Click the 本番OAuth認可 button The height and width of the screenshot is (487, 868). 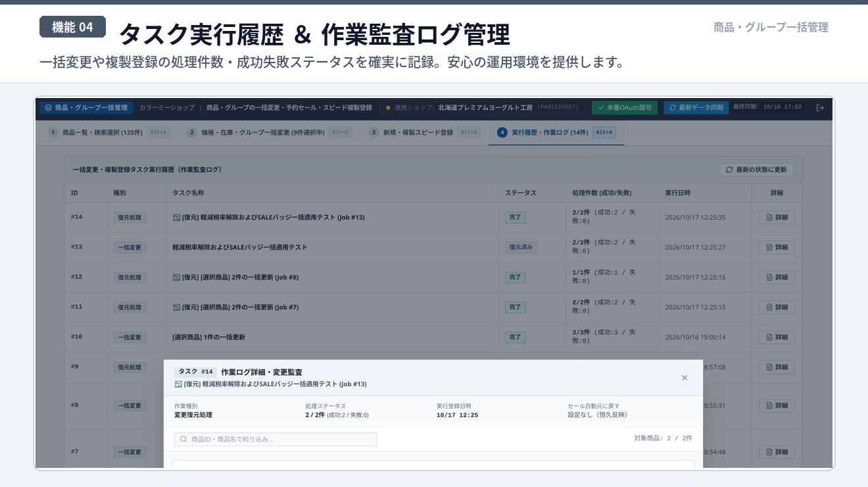625,107
